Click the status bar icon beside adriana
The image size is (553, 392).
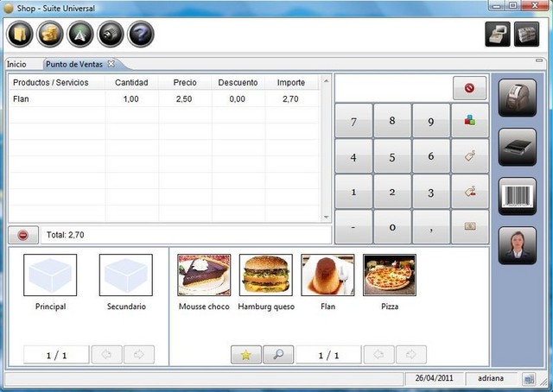[529, 379]
